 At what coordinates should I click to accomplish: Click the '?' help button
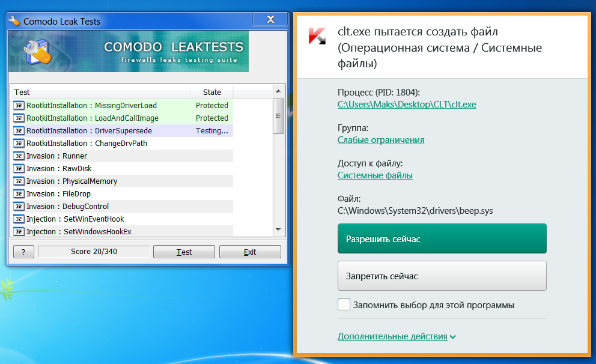[x=23, y=252]
